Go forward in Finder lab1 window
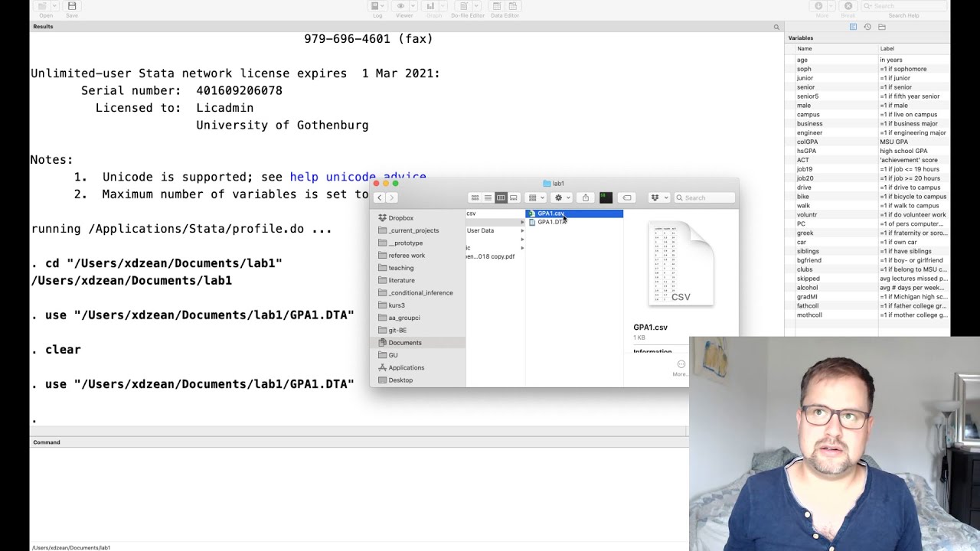Screen dimensions: 980x551 pos(391,197)
